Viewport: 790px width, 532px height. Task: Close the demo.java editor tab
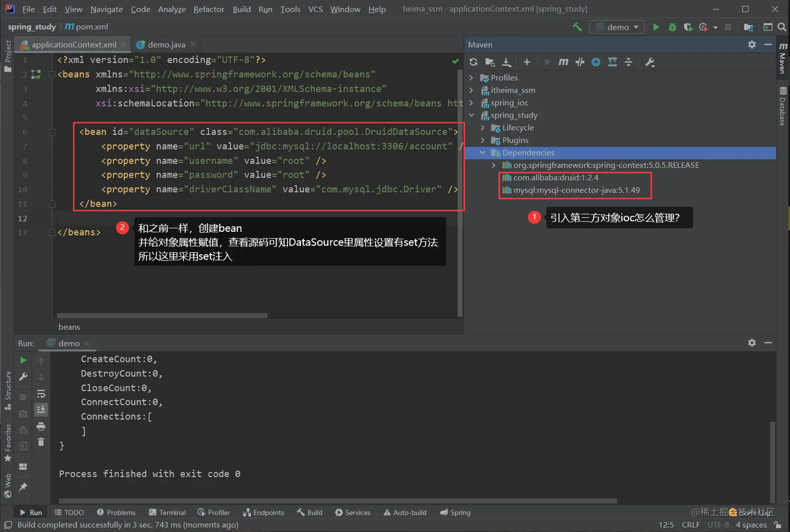point(193,44)
